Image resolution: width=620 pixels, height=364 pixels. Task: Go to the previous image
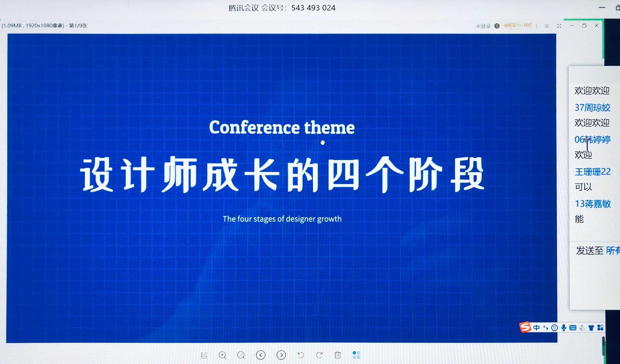[261, 355]
